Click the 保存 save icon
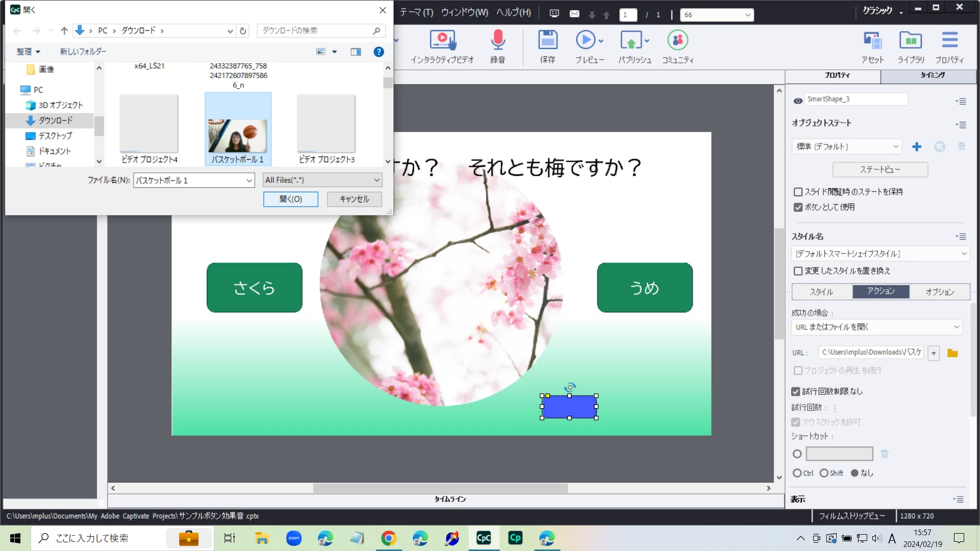 coord(548,40)
